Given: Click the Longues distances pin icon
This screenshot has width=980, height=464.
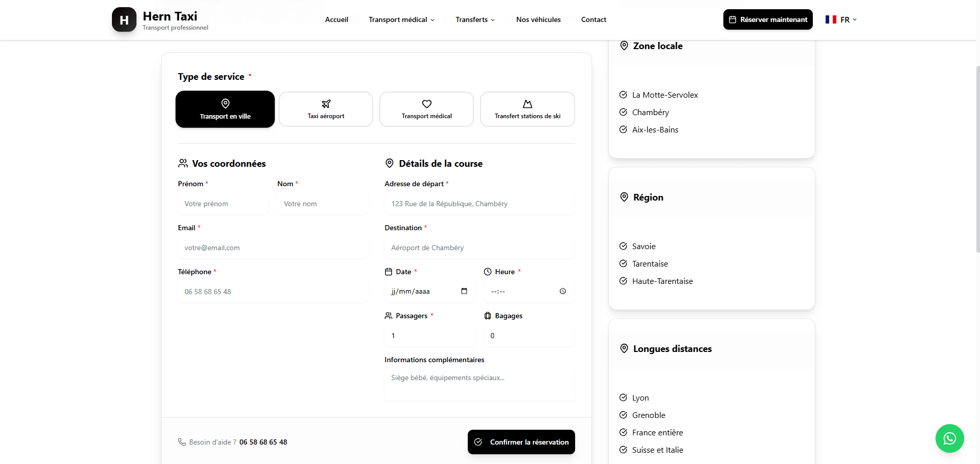Looking at the screenshot, I should 624,348.
